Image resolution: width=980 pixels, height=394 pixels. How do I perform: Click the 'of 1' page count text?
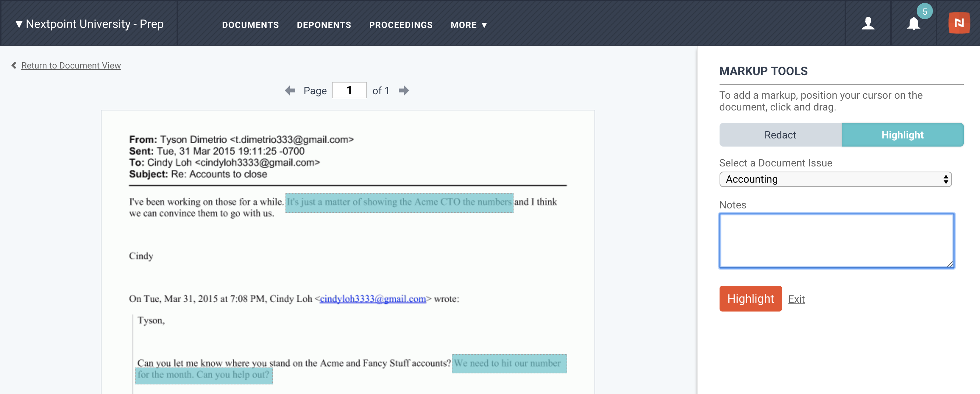[380, 91]
